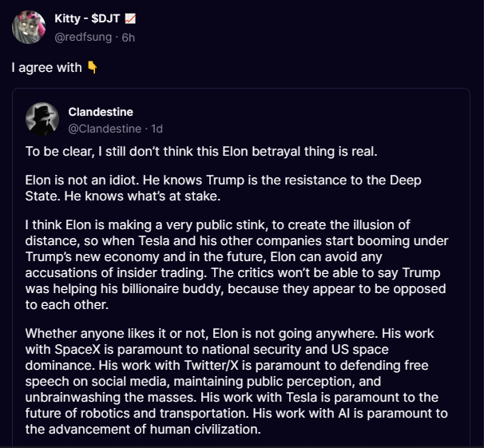Open the 6h tweet timestamp
484x448 pixels.
point(129,37)
